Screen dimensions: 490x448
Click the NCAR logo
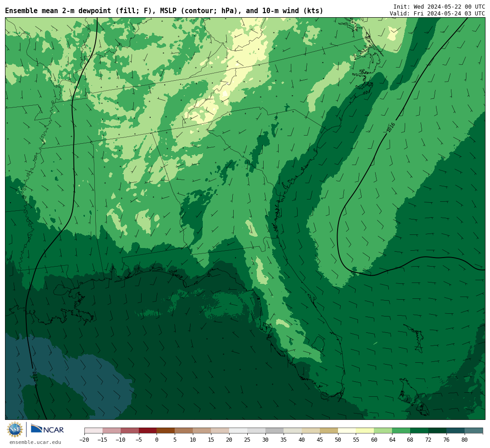[x=47, y=429]
